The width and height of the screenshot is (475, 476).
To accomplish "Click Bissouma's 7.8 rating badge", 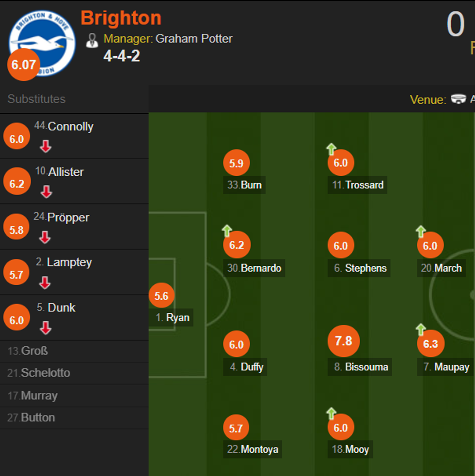I will pos(343,341).
